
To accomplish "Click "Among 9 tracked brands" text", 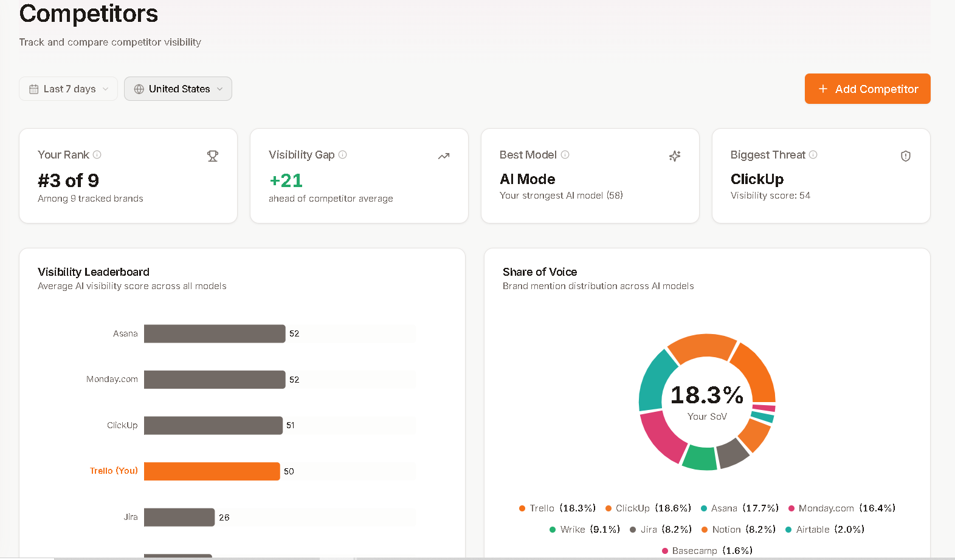I will coord(91,199).
